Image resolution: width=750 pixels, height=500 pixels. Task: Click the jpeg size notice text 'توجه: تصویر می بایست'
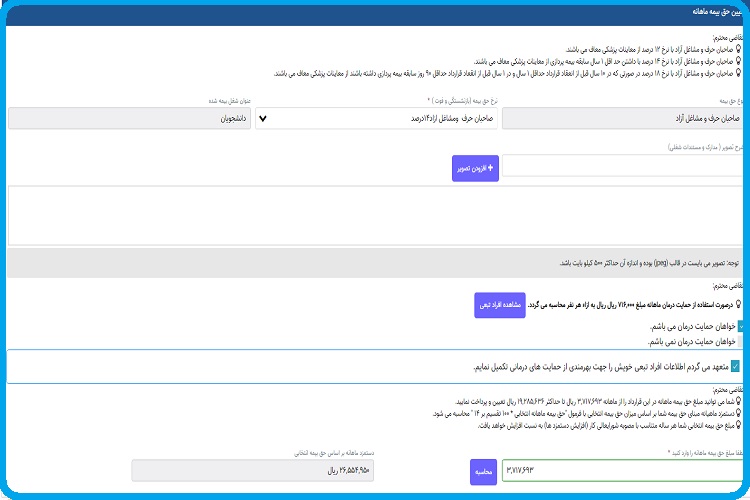point(650,263)
